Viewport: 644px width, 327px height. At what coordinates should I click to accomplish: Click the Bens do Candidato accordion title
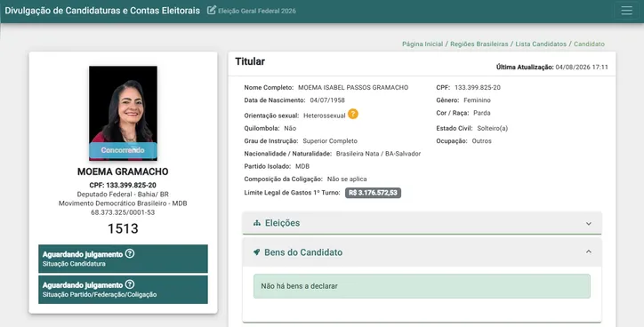click(x=303, y=252)
